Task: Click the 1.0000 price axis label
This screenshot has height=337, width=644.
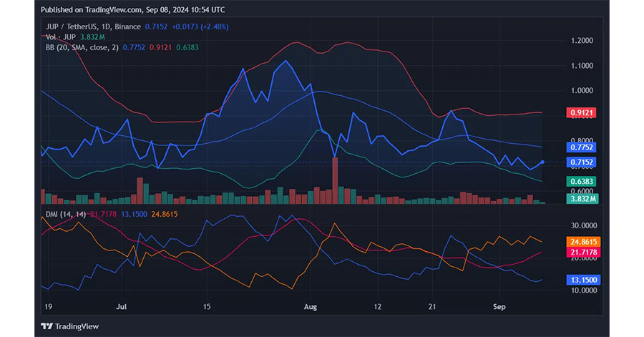Action: point(582,91)
